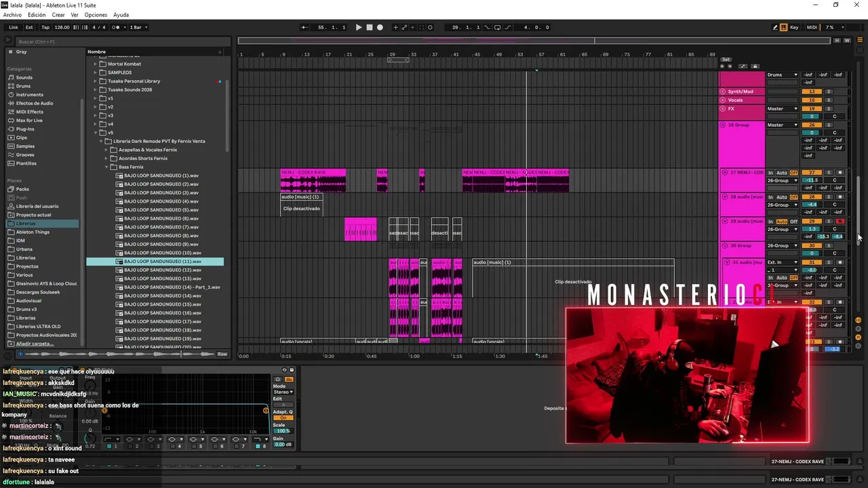Expand Tusake Personal Library folder
The height and width of the screenshot is (488, 868).
tap(96, 81)
